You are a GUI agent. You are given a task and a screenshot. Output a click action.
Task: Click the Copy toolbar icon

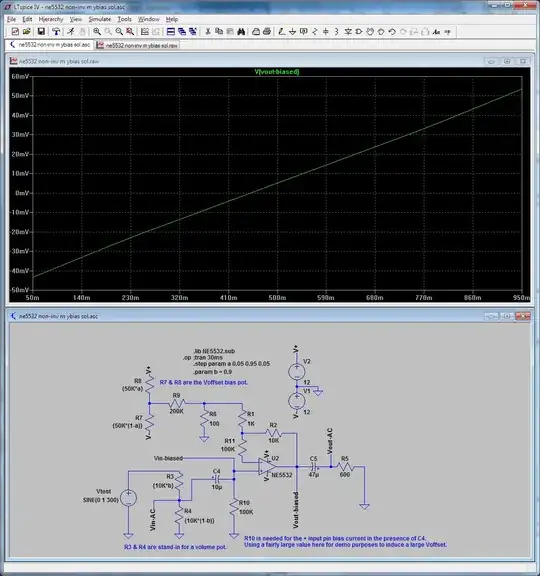(x=219, y=32)
